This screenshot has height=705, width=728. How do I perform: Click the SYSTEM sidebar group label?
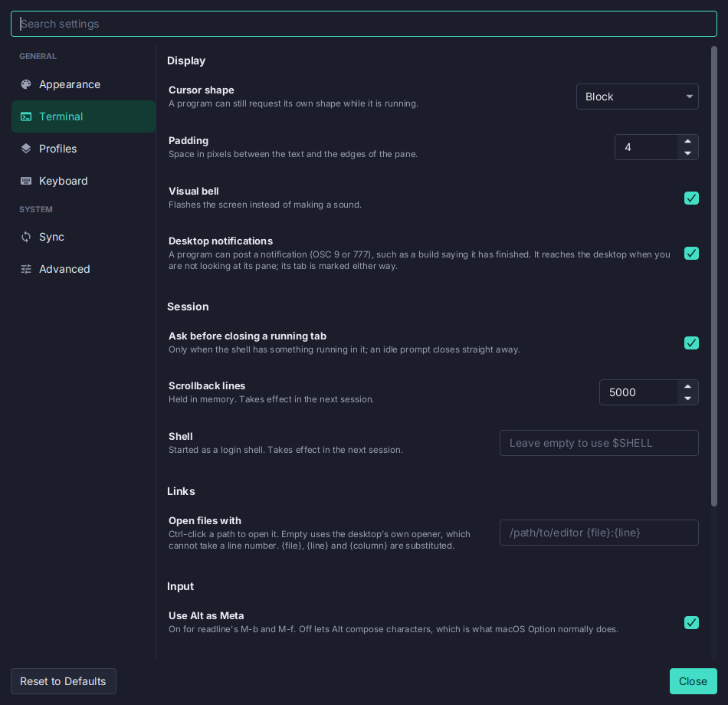click(x=36, y=209)
